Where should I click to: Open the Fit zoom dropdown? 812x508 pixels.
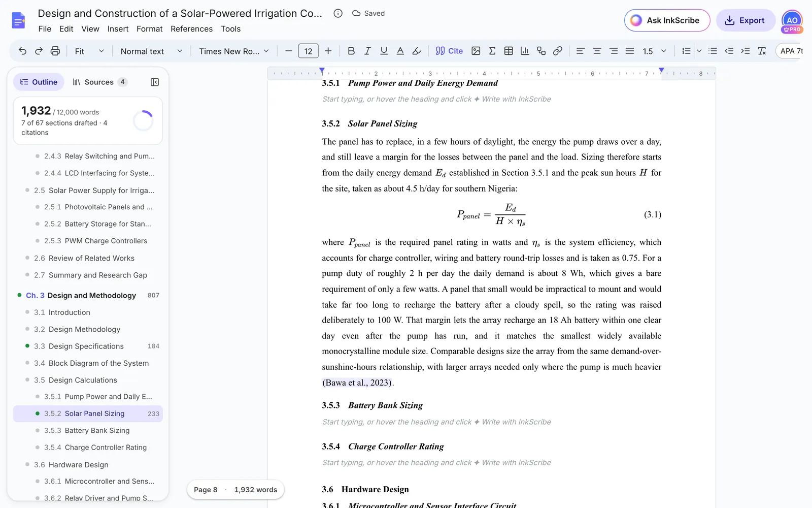coord(89,51)
